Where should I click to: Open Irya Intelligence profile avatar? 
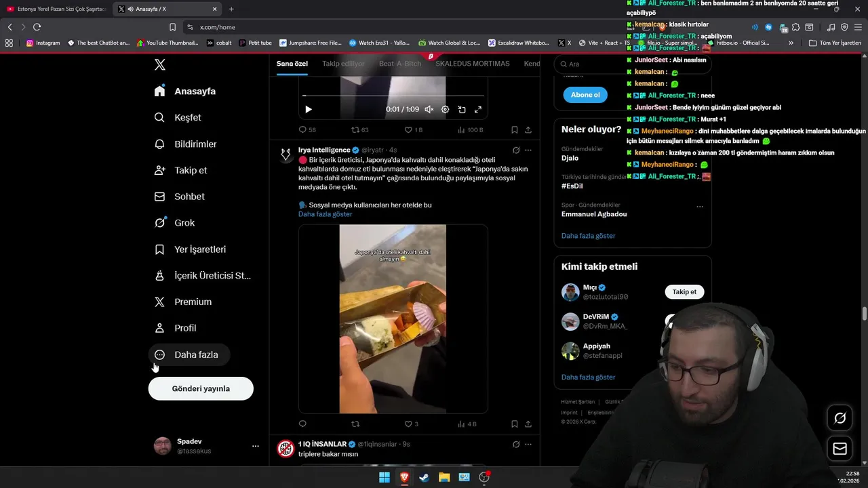click(x=285, y=155)
